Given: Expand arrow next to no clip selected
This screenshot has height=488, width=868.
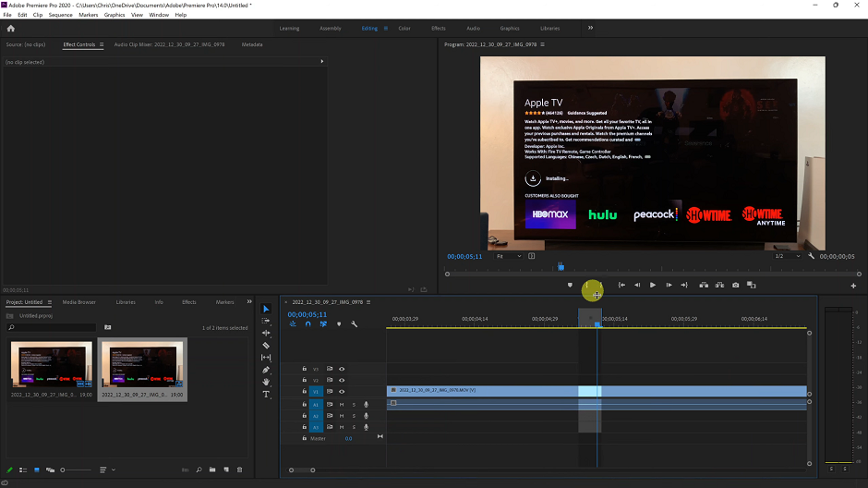Looking at the screenshot, I should click(321, 62).
